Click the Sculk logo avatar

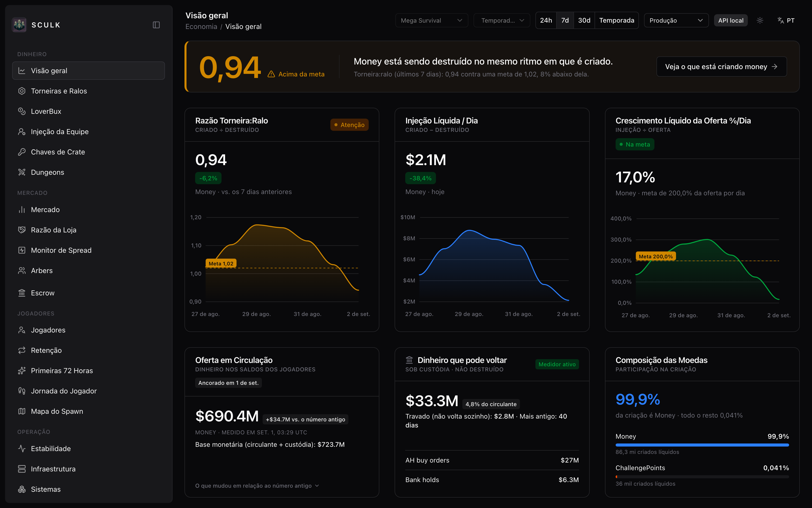click(19, 25)
